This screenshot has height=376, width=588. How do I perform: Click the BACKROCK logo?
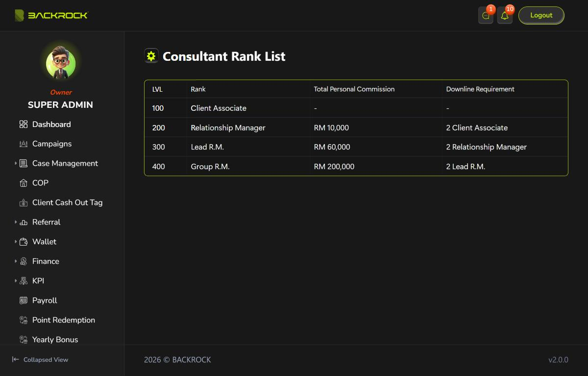51,15
